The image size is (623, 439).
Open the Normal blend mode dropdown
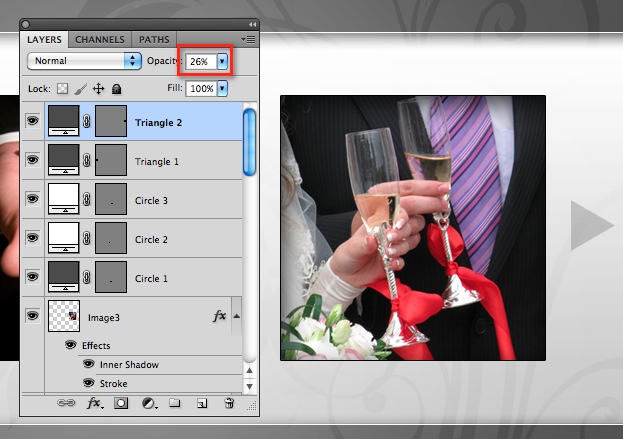pos(84,61)
